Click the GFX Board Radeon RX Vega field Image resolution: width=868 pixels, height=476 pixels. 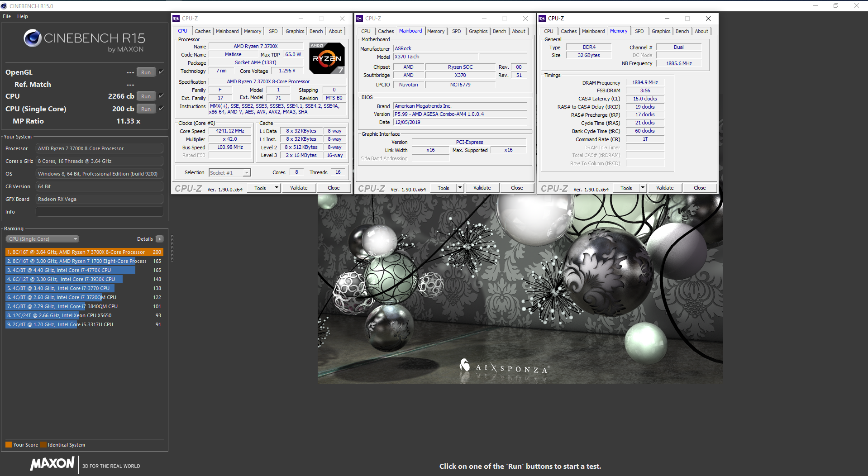click(100, 199)
